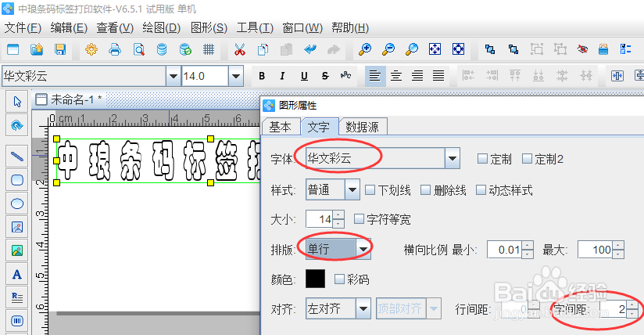644x335 pixels.
Task: Open the 查看(V) menu
Action: point(115,28)
